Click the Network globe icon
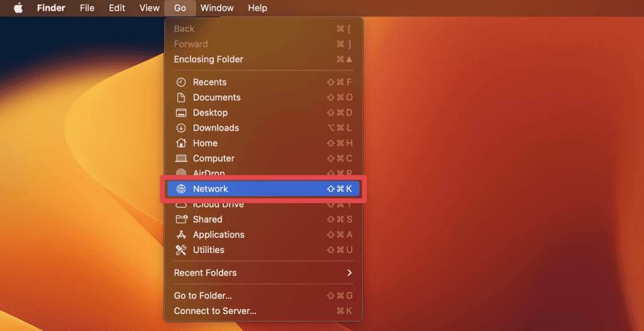The image size is (644, 331). click(x=181, y=189)
